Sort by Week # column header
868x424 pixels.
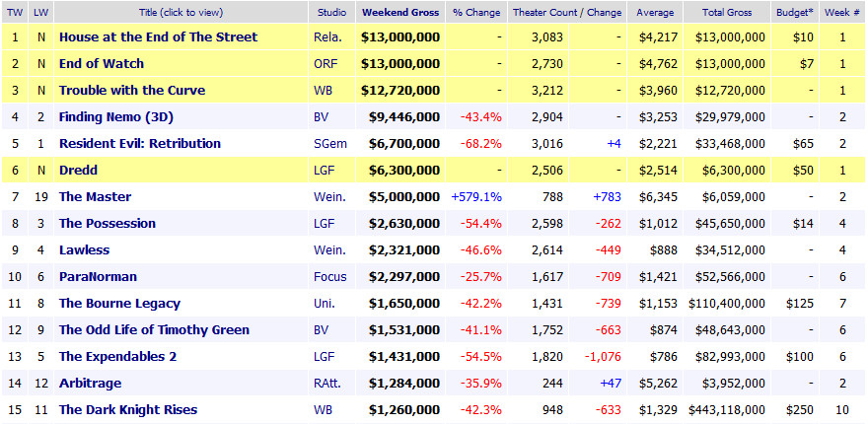coord(842,12)
